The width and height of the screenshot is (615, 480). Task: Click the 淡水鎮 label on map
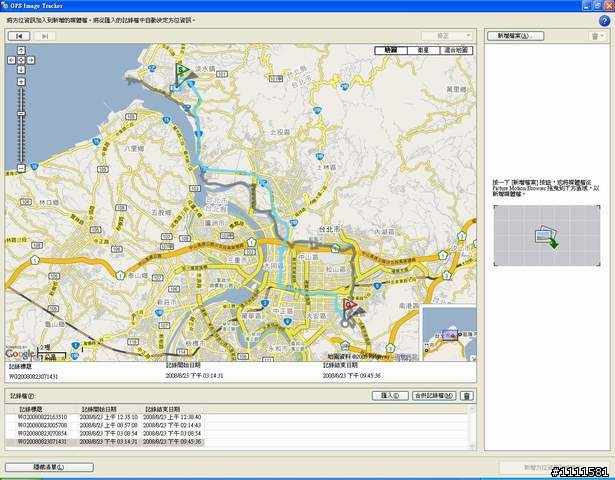pos(205,69)
